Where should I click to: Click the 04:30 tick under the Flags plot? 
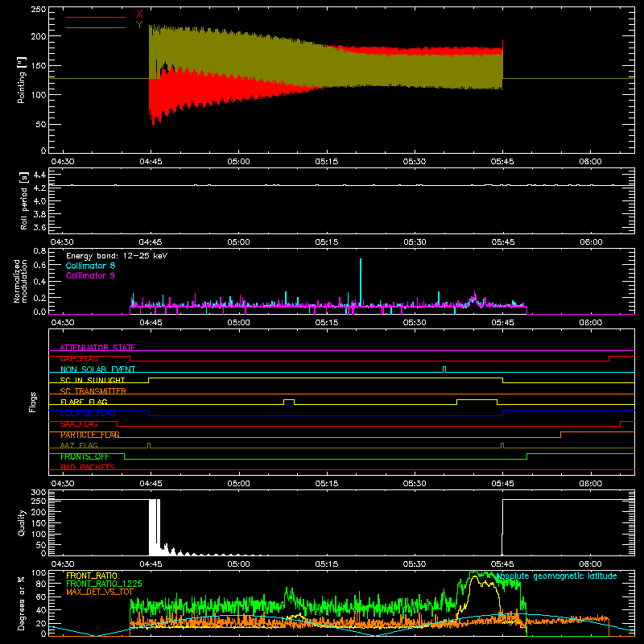click(63, 484)
